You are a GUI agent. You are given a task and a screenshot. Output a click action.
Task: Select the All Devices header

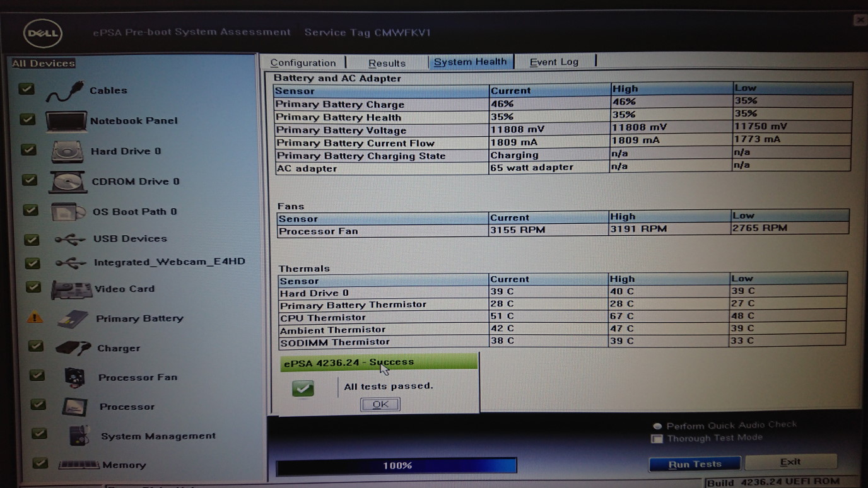pos(43,63)
